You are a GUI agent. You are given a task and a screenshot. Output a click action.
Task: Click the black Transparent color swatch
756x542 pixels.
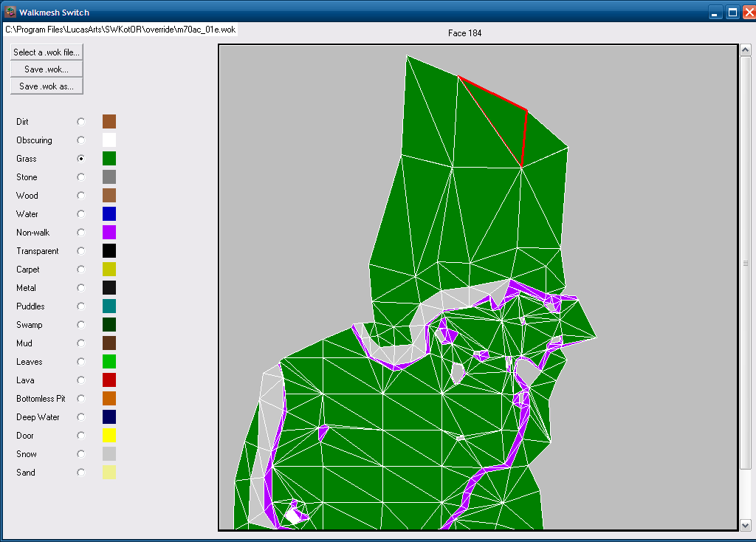(x=109, y=251)
